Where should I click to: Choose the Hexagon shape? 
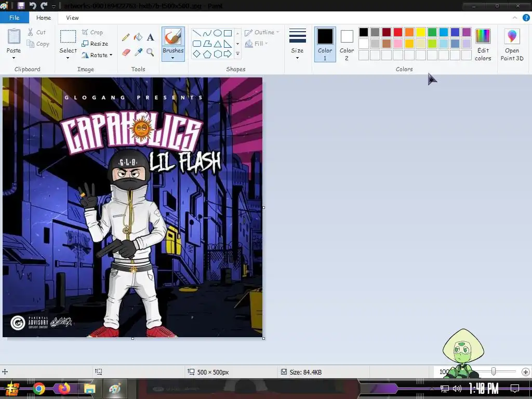click(218, 54)
